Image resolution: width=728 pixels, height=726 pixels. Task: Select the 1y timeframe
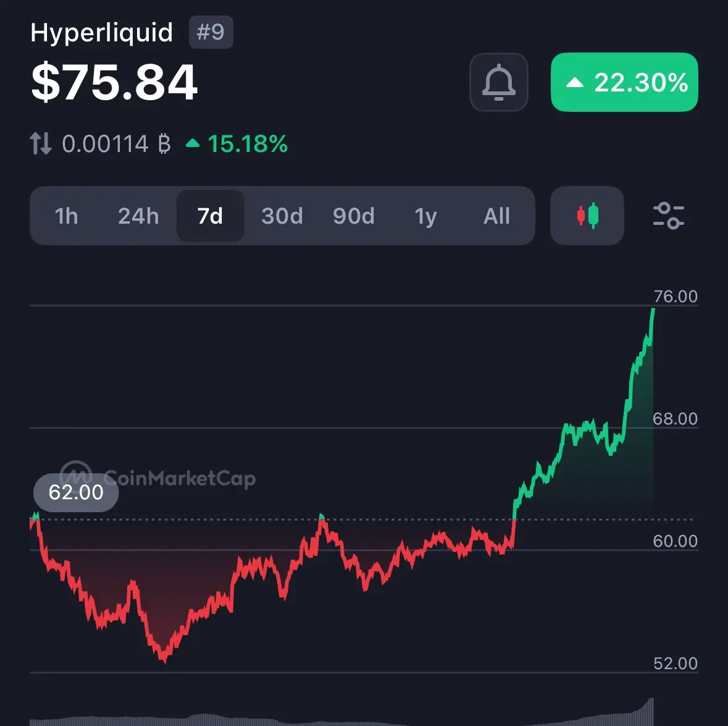click(x=425, y=216)
